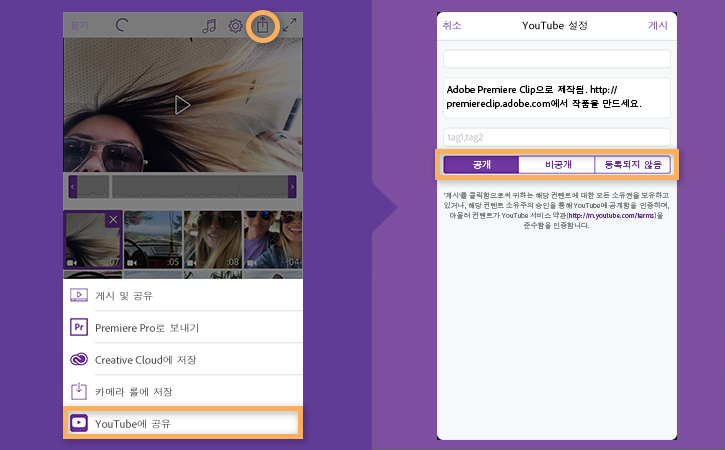Image resolution: width=725 pixels, height=450 pixels.
Task: Select the 비공개 privacy option
Action: click(x=557, y=165)
